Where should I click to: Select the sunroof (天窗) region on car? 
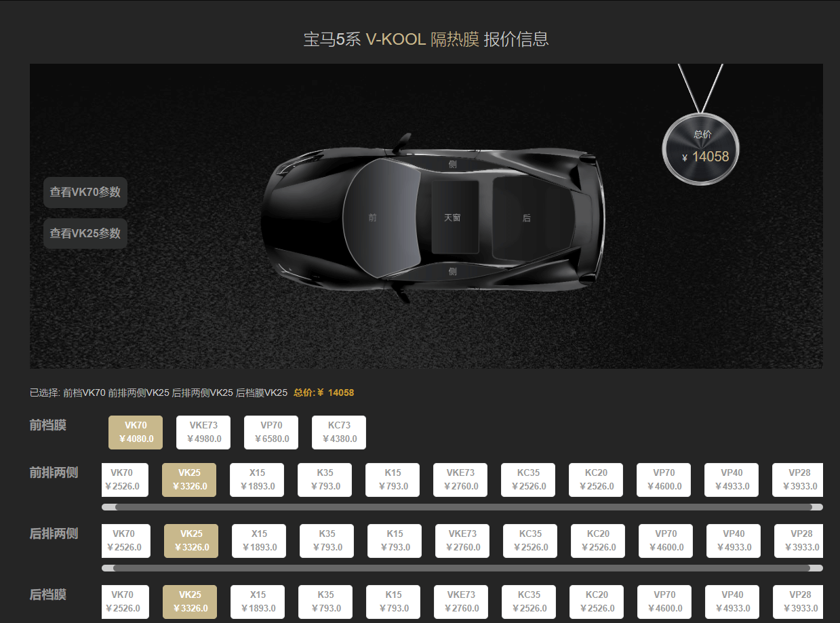[453, 218]
